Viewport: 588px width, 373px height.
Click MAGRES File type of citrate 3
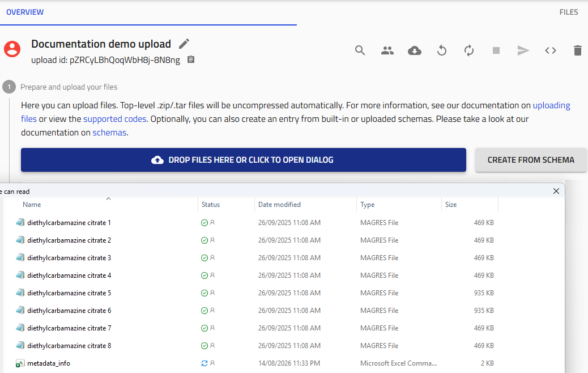point(379,258)
